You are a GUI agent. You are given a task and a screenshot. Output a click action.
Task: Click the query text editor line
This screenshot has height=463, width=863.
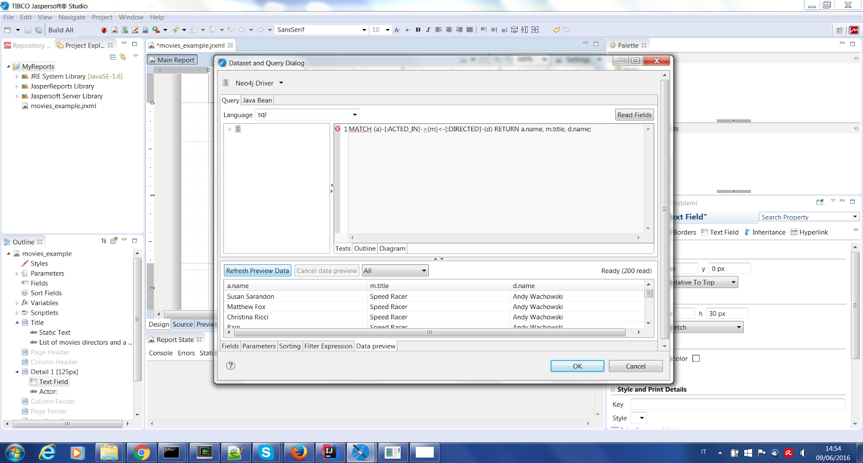468,129
